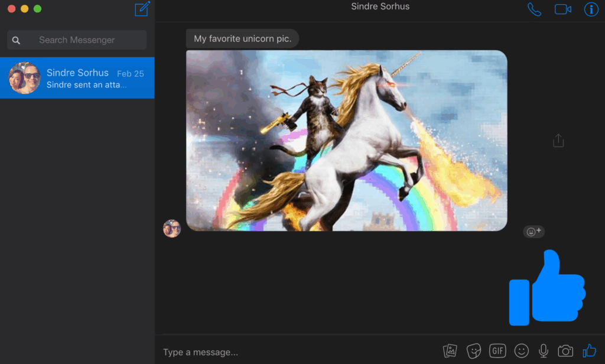Click the "My favorite unicorn pic." message
Screen dimensions: 605x364
click(x=242, y=38)
